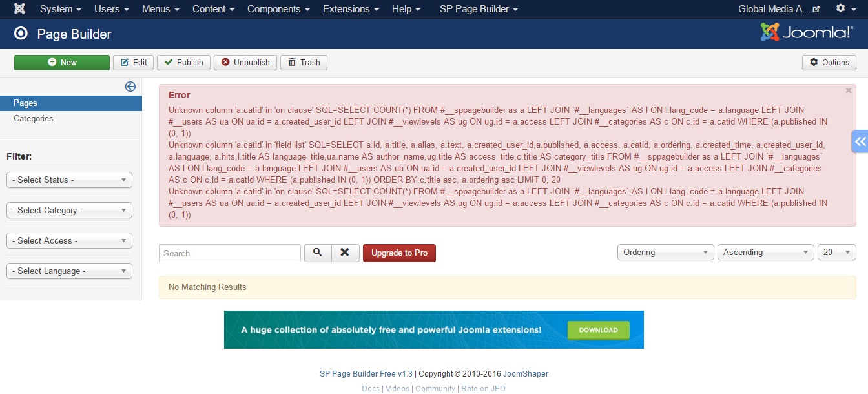Open the Menus menu
Image resolution: width=868 pixels, height=394 pixels.
click(x=160, y=9)
